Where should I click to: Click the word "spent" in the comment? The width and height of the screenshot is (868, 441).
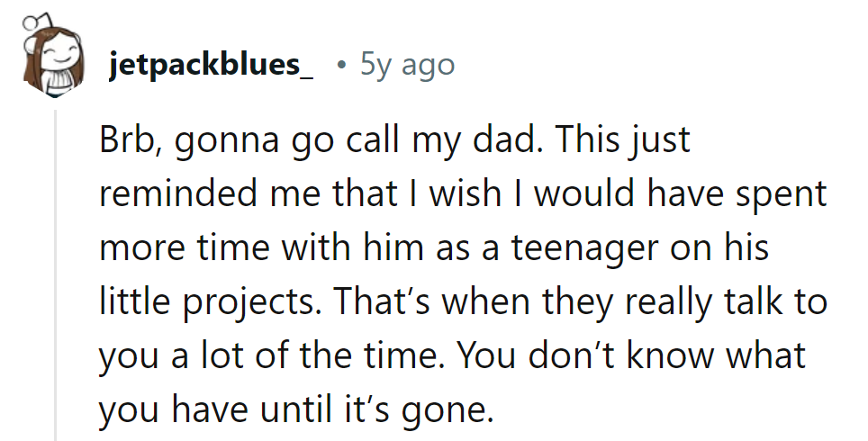coord(783,195)
